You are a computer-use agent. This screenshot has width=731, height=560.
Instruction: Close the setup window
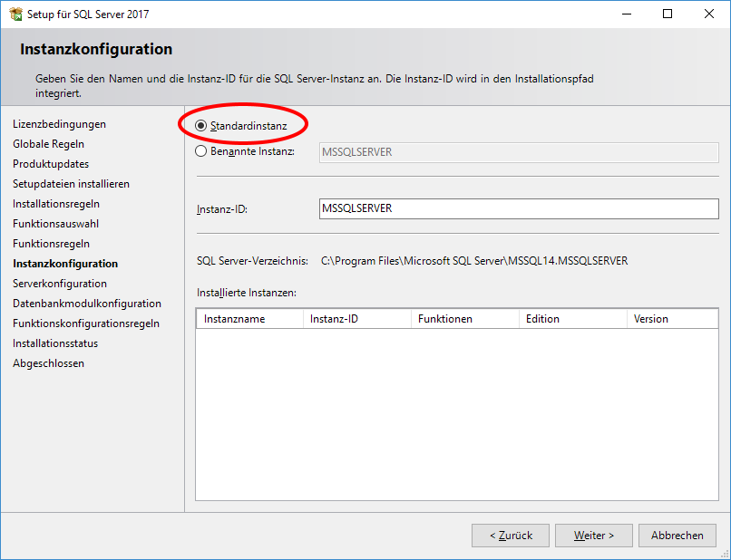point(709,14)
